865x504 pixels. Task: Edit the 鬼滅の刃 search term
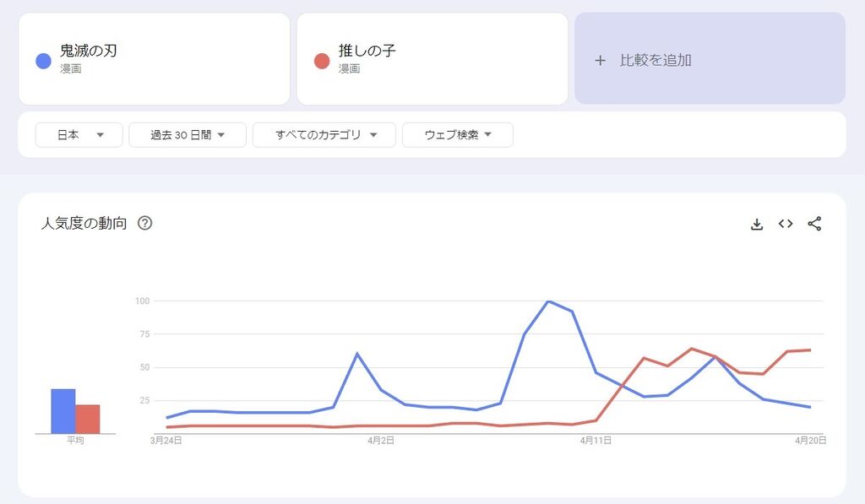coord(89,51)
